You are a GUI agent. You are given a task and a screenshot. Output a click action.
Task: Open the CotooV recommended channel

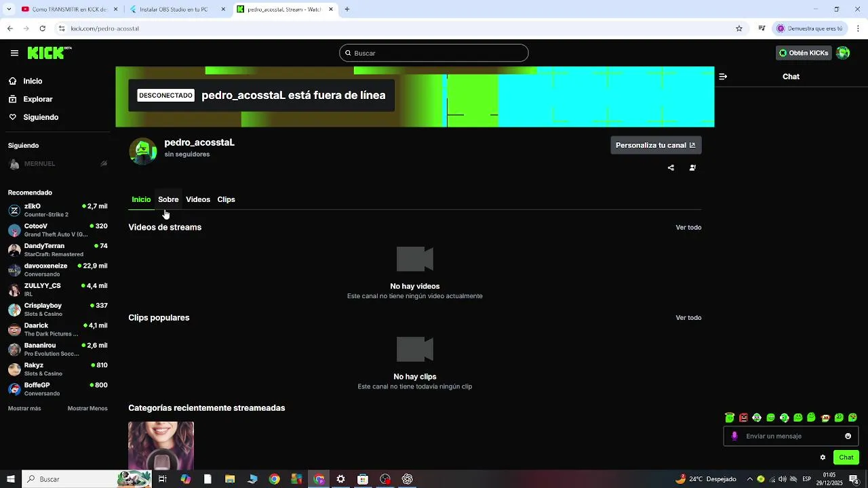tap(58, 230)
